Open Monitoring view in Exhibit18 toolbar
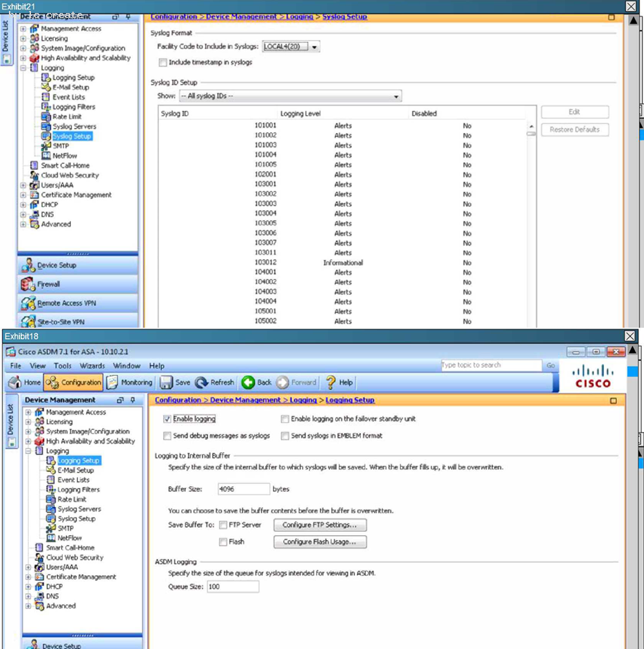This screenshot has height=649, width=644. (129, 382)
